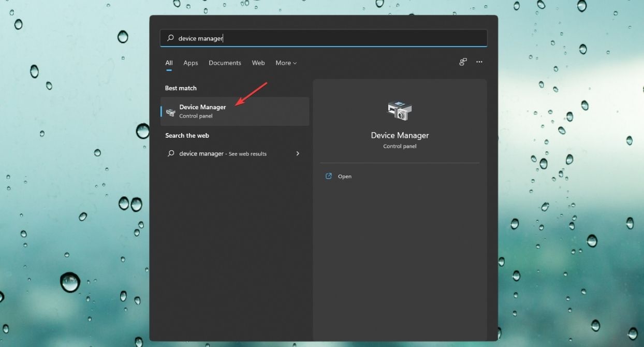Click the account and feedback options icon
Screen dimensions: 644x347
pyautogui.click(x=462, y=62)
